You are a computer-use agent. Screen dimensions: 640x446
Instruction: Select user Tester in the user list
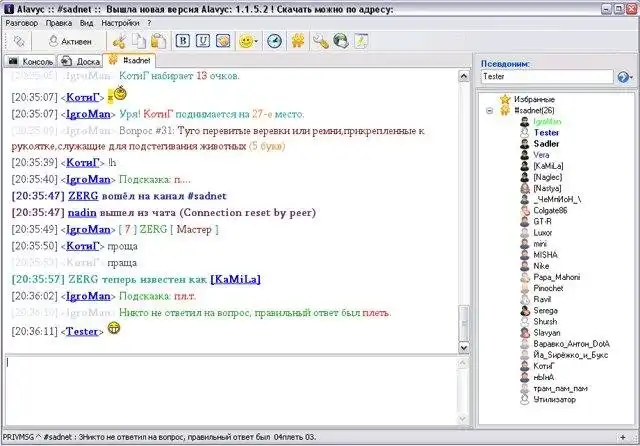coord(546,133)
